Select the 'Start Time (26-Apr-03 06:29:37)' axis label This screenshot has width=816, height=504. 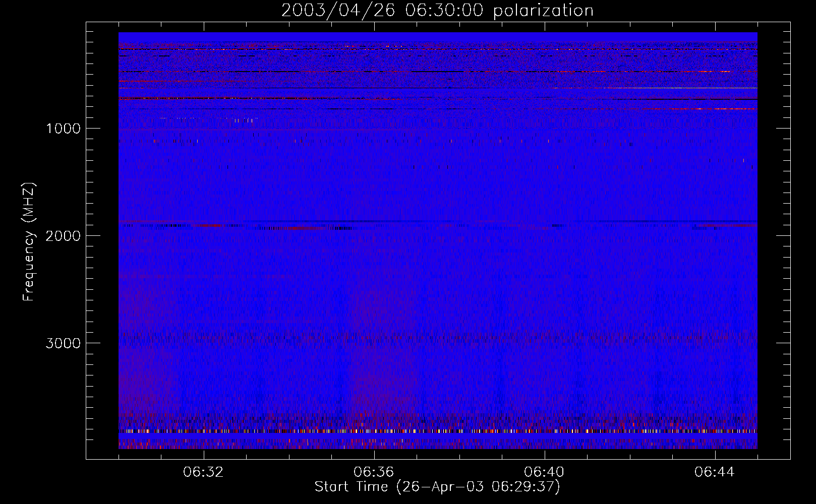click(437, 487)
